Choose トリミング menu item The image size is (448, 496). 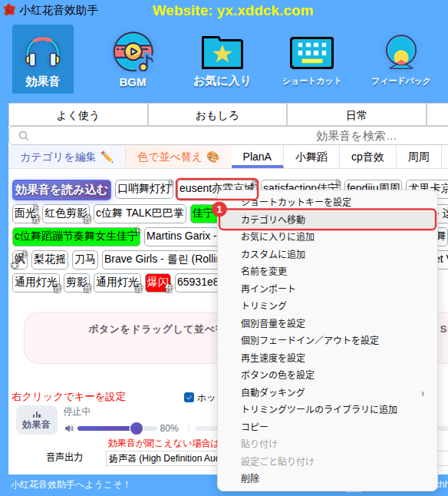[328, 306]
